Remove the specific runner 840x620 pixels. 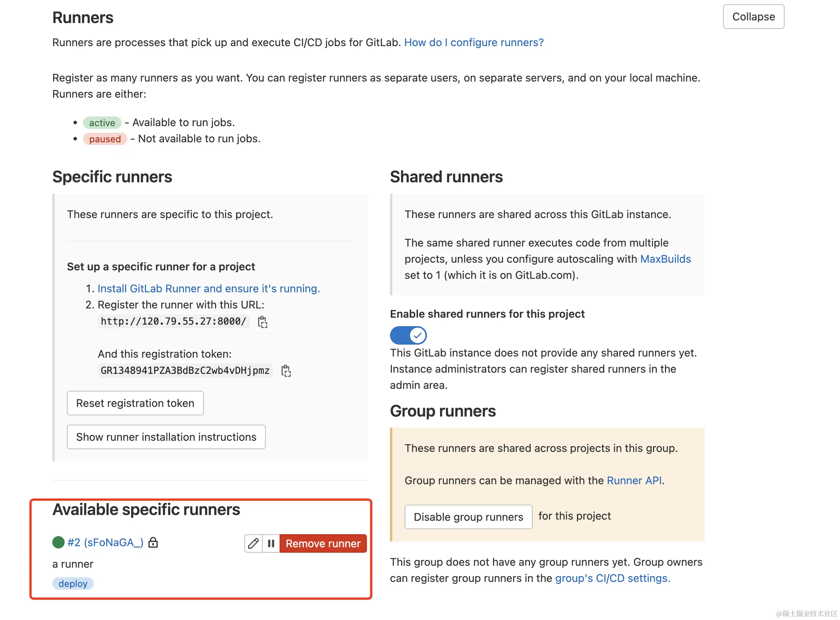(x=323, y=543)
